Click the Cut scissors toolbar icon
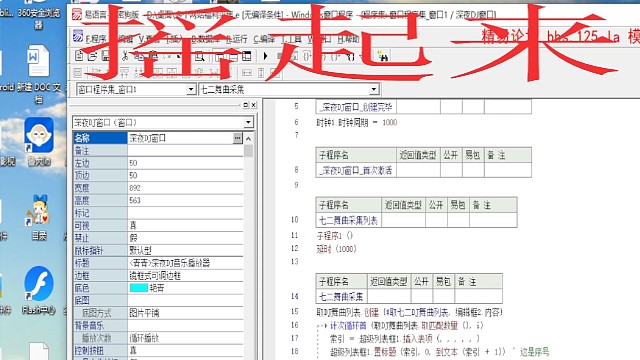This screenshot has height=360, width=640. click(125, 56)
